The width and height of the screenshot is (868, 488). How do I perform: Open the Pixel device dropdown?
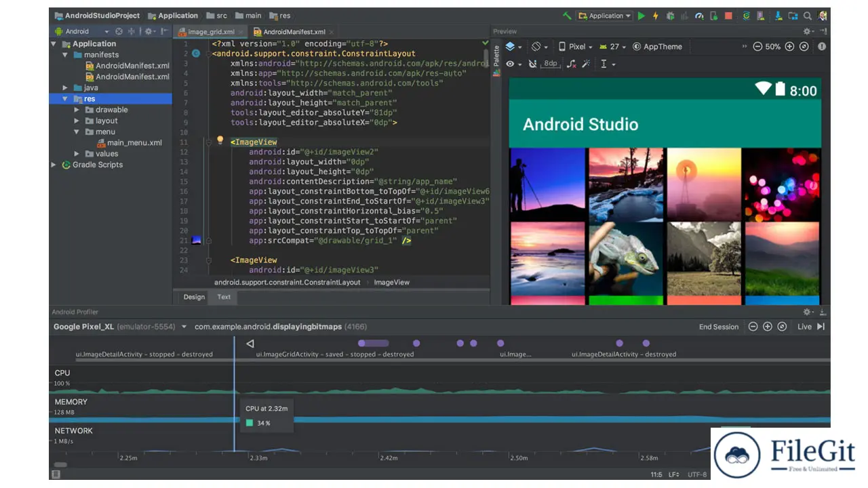(x=575, y=47)
